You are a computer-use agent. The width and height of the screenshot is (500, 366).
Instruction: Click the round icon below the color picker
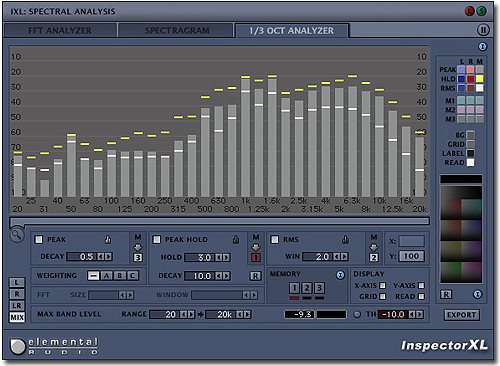(x=477, y=294)
